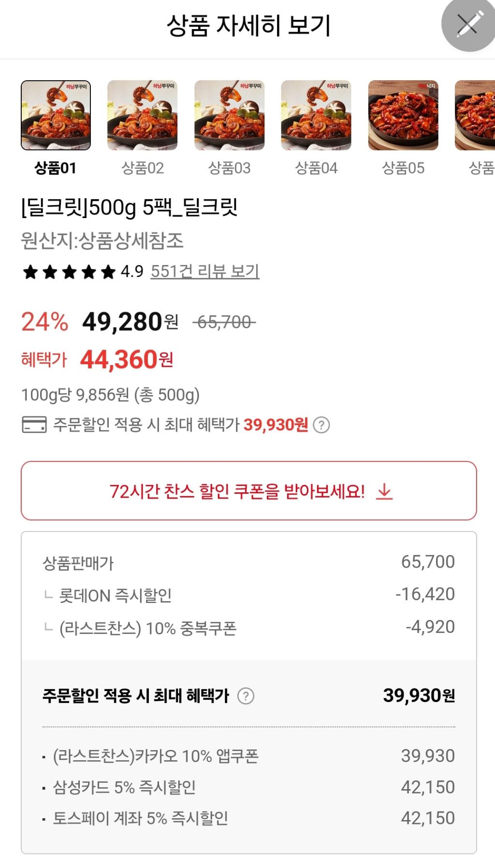Tap the credit card icon by 주문할인
The image size is (495, 868).
tap(34, 425)
